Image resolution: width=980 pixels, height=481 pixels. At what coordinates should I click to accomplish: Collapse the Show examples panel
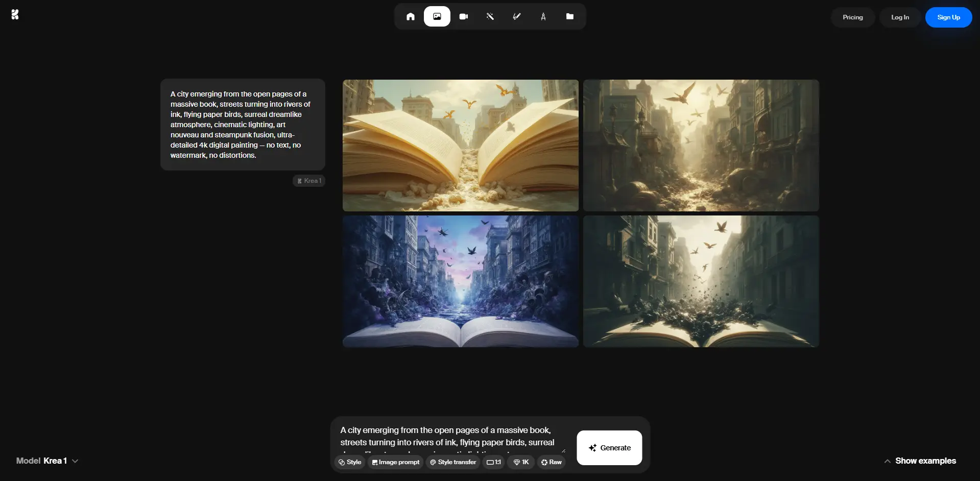click(919, 461)
